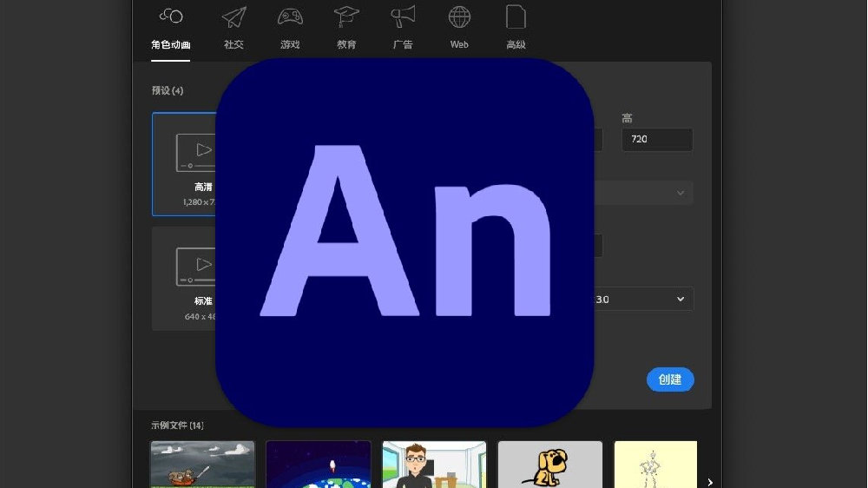Switch to the Web tab
The height and width of the screenshot is (488, 868).
459,29
